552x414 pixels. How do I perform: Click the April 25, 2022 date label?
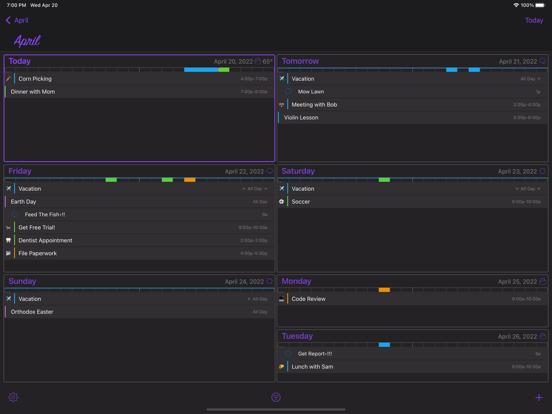(518, 281)
